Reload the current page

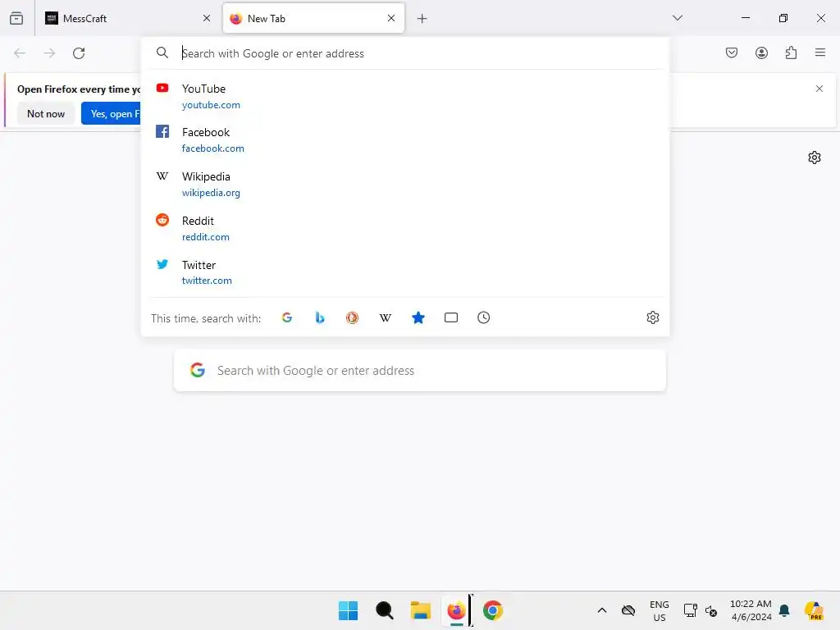click(x=79, y=53)
